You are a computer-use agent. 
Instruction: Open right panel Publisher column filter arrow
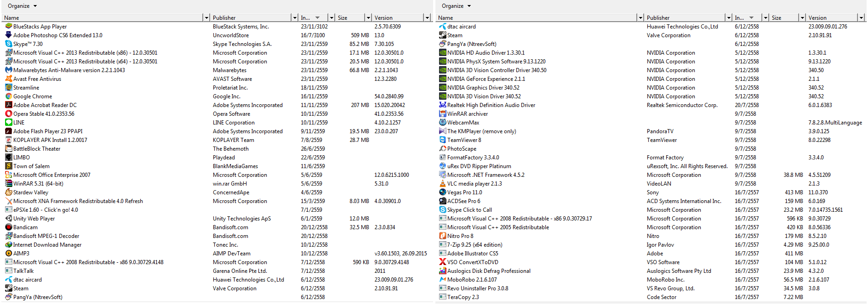pos(729,18)
